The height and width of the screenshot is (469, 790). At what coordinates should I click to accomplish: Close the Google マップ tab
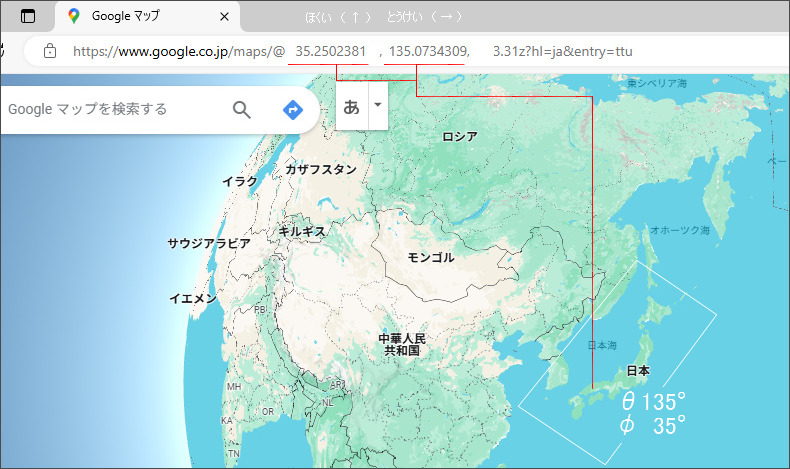[224, 17]
